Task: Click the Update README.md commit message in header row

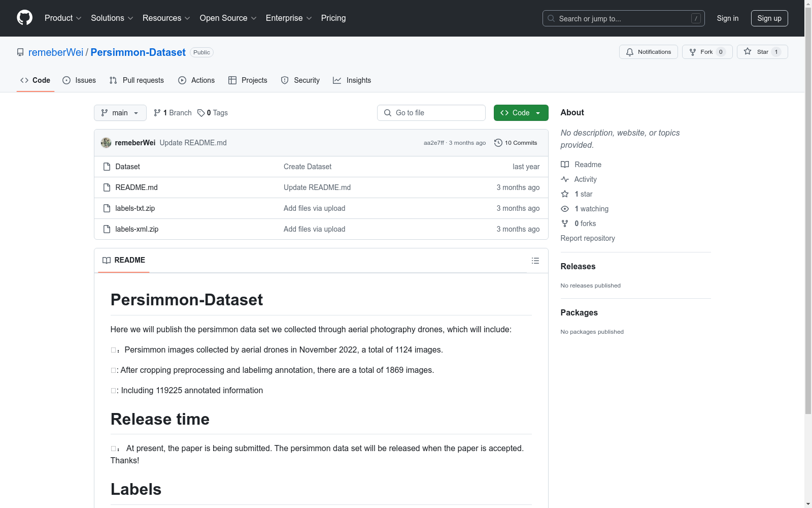Action: (x=193, y=143)
